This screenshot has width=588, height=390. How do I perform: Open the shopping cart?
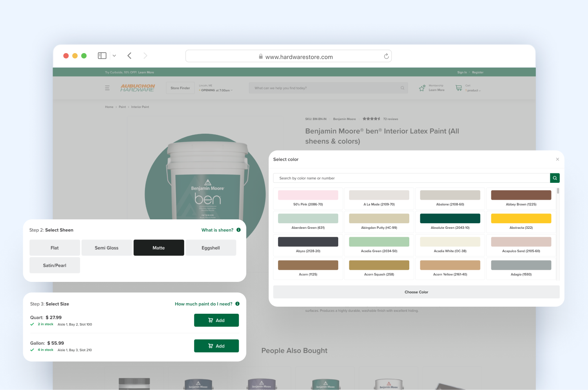coord(459,88)
